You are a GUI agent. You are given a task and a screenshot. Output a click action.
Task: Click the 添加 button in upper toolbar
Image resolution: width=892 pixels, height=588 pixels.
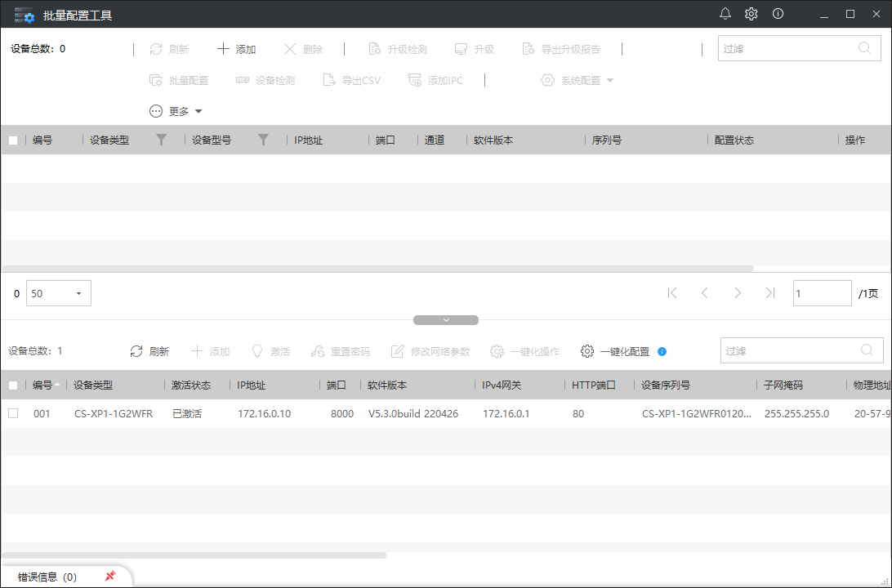point(237,49)
